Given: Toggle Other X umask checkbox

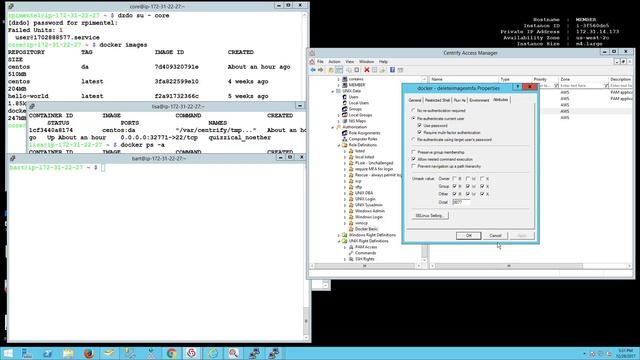Looking at the screenshot, I should point(482,194).
